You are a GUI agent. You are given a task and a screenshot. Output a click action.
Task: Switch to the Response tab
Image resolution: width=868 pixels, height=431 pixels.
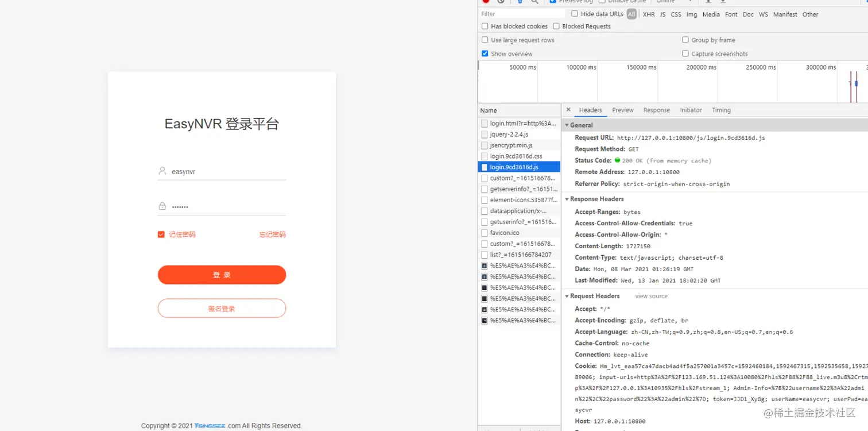tap(657, 110)
